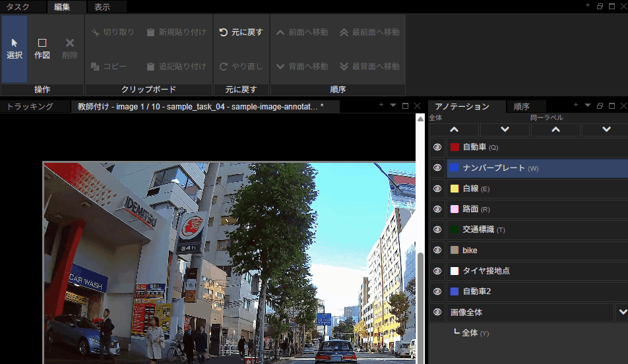Screen dimensions: 628x364
Task: Switch to the 表示 ribbon tab
Action: 102,7
